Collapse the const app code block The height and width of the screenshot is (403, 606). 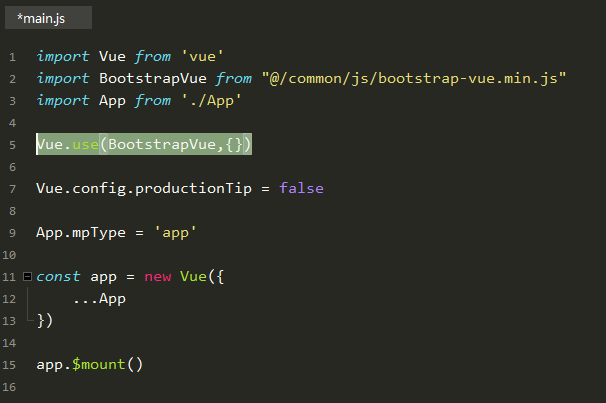(x=27, y=277)
